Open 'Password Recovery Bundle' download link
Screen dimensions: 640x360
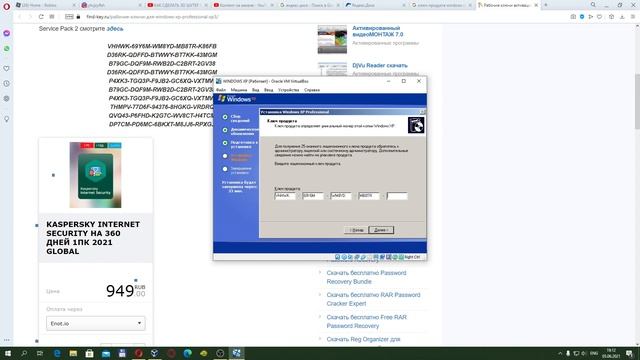[x=366, y=277]
